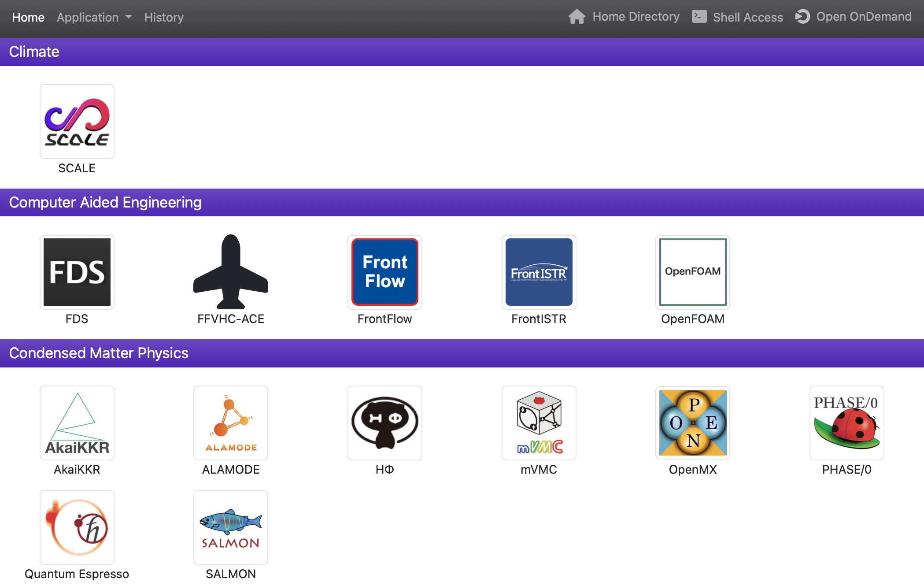The width and height of the screenshot is (924, 586).
Task: Select the FrontFlow application icon
Action: click(x=384, y=272)
